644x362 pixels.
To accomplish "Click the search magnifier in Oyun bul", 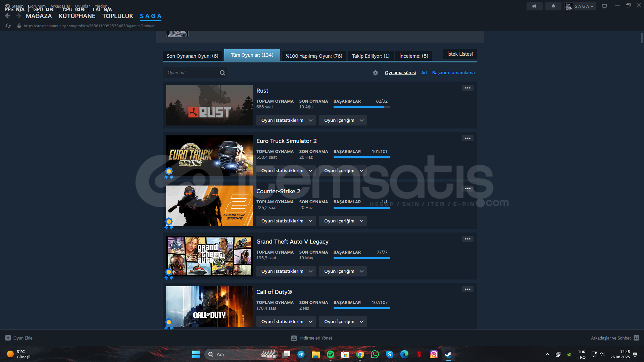I will (222, 73).
